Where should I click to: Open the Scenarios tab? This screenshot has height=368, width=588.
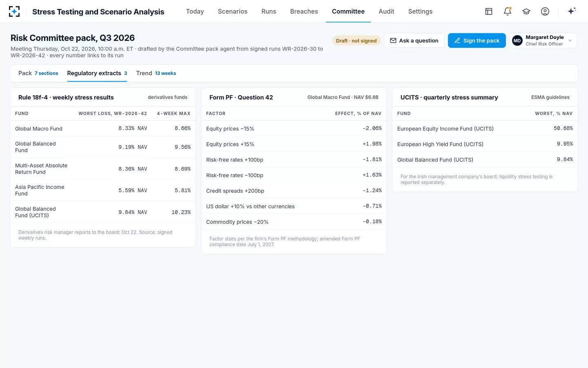pyautogui.click(x=233, y=11)
